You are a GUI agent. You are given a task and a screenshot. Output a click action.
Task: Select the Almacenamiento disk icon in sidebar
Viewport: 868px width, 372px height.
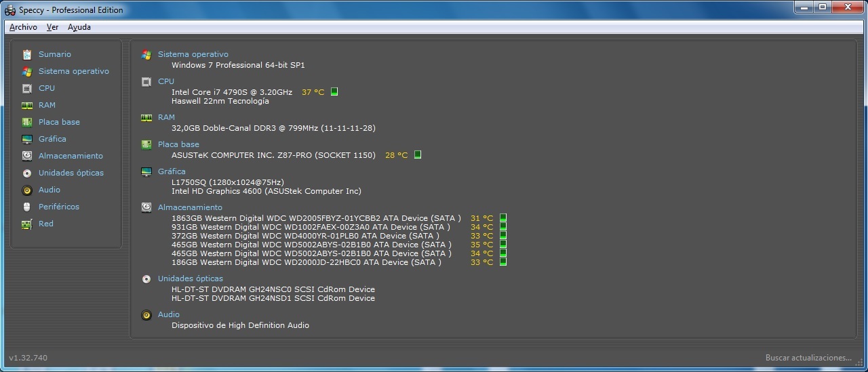[27, 156]
